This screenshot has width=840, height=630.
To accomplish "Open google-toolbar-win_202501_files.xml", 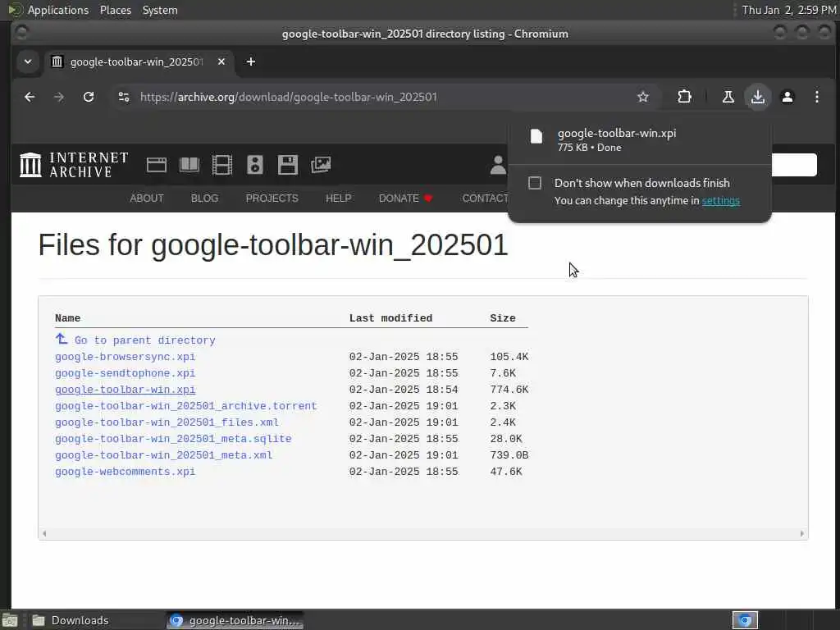I will pos(167,422).
